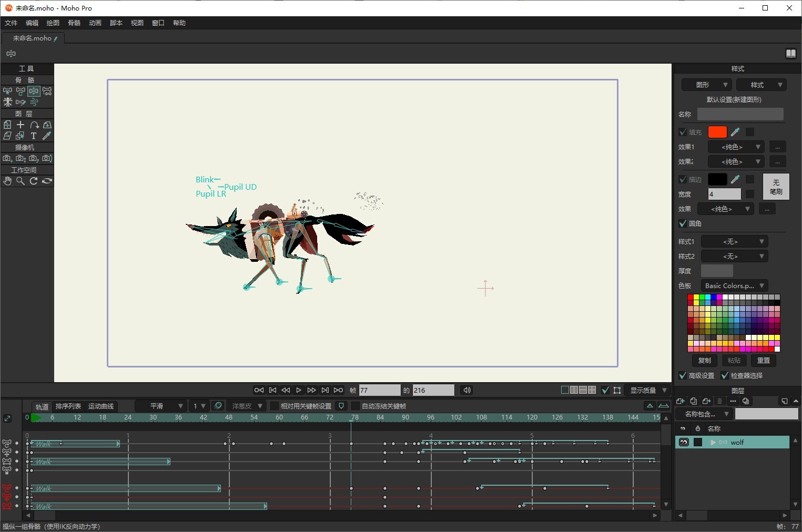The width and height of the screenshot is (802, 532).
Task: Select the Text (T) tool
Action: (x=34, y=136)
